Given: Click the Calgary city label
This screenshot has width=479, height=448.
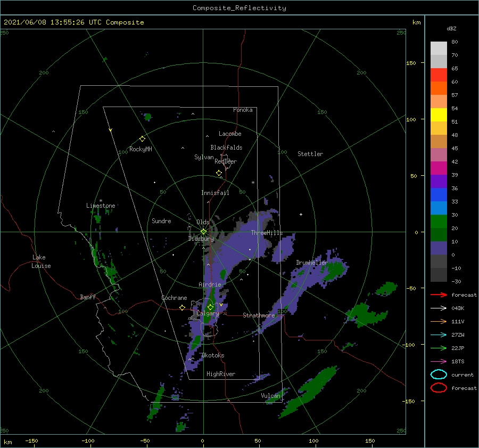Looking at the screenshot, I should click(208, 313).
